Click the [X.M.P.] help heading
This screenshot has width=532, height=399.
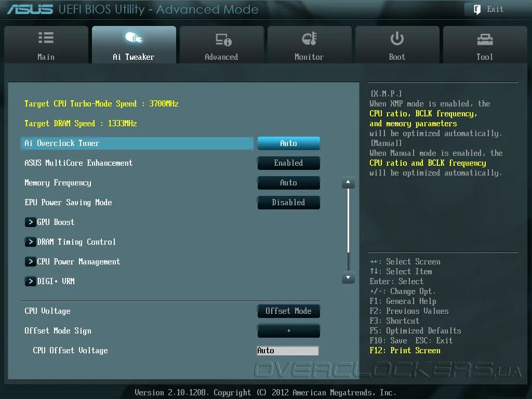coord(386,94)
